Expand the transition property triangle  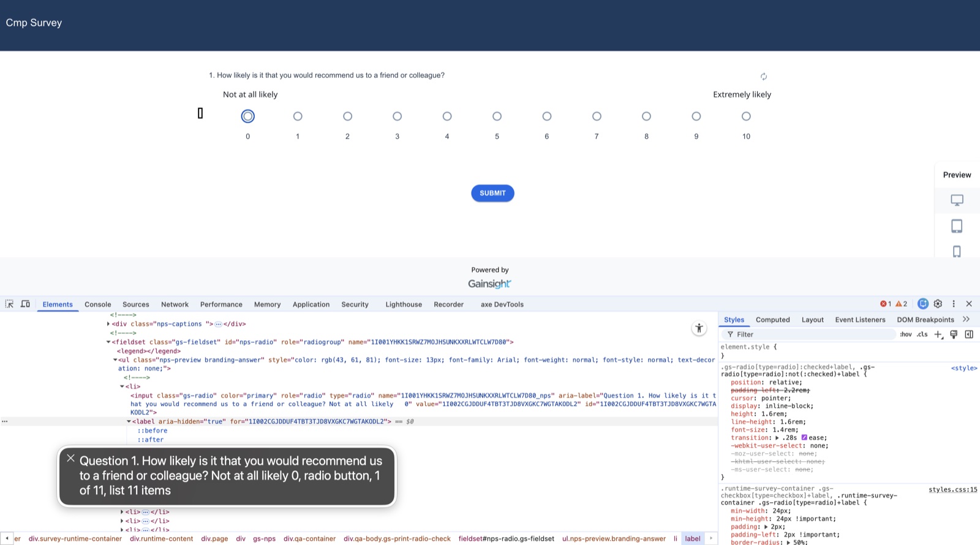[x=777, y=438]
